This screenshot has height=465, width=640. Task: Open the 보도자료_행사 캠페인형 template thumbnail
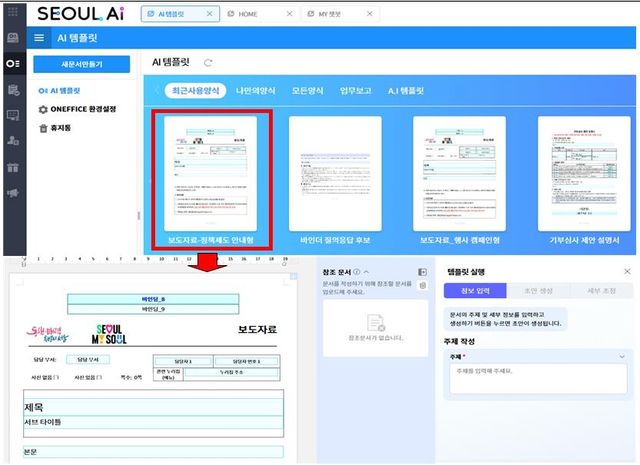coord(460,174)
